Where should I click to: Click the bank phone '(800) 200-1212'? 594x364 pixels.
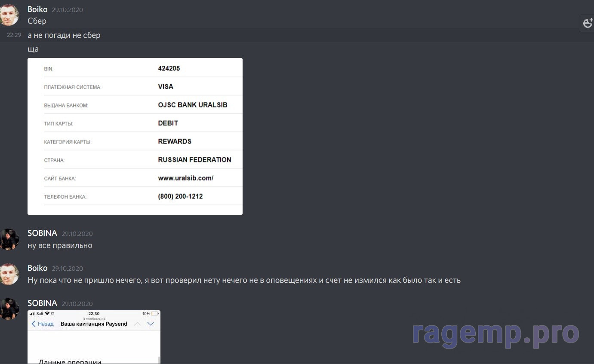[180, 196]
